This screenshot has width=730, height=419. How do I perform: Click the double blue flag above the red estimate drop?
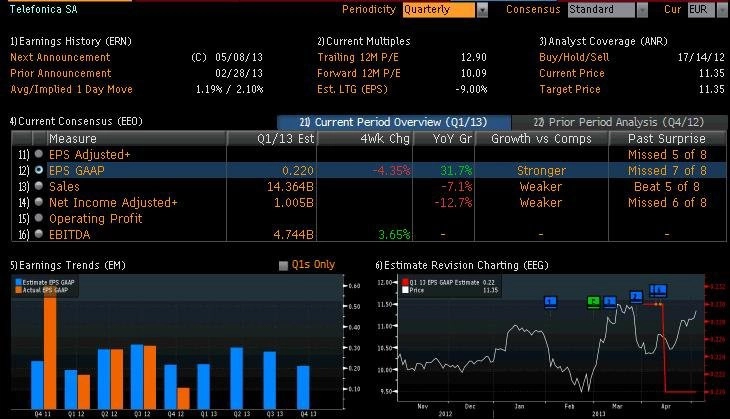(x=658, y=291)
